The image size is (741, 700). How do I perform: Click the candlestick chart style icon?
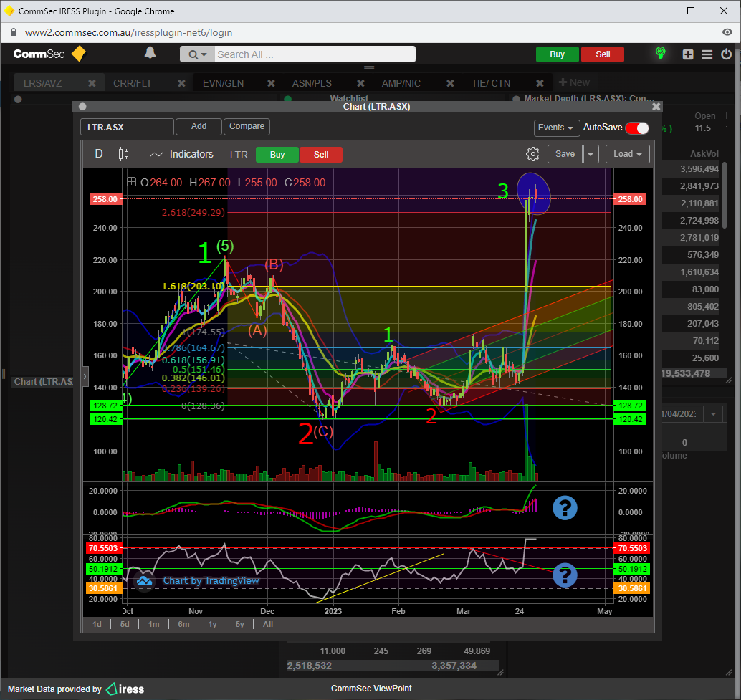click(x=123, y=154)
